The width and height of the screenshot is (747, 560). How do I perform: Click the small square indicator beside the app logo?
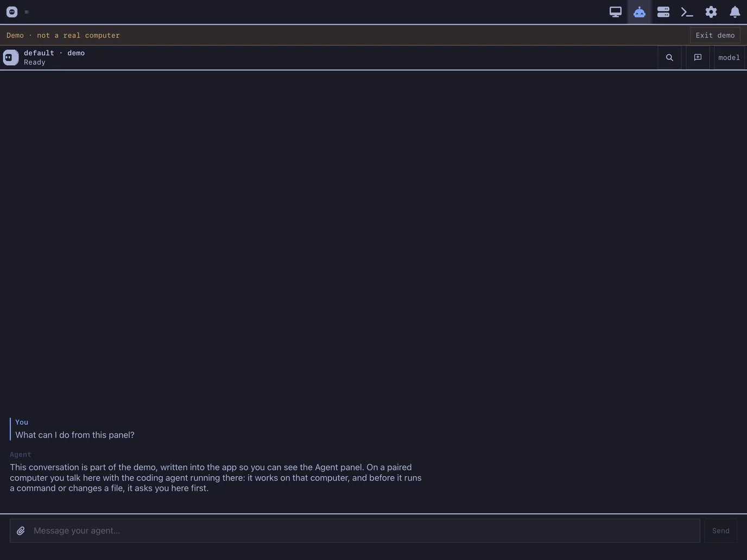pos(27,12)
